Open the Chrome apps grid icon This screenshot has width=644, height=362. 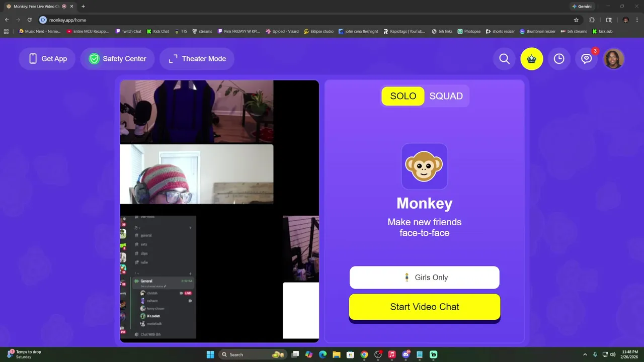pyautogui.click(x=6, y=31)
